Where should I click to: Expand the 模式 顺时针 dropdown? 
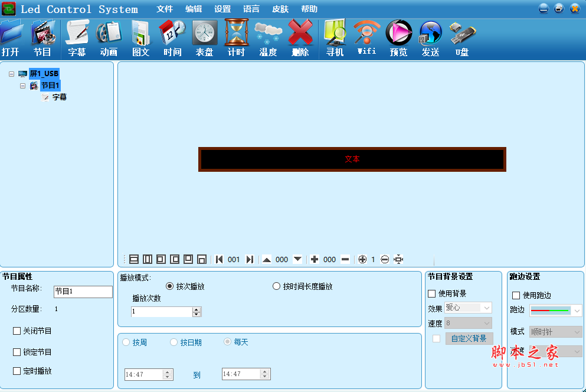tap(555, 332)
